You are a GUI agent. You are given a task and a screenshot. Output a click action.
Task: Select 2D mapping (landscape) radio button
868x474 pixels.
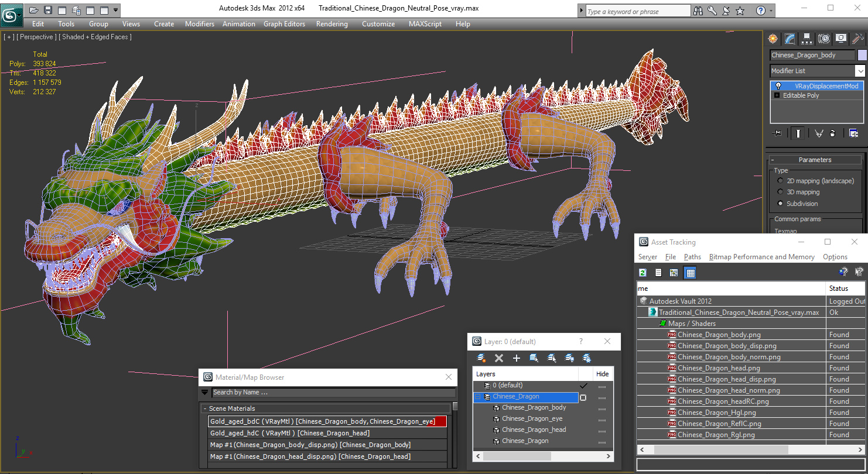click(x=780, y=181)
